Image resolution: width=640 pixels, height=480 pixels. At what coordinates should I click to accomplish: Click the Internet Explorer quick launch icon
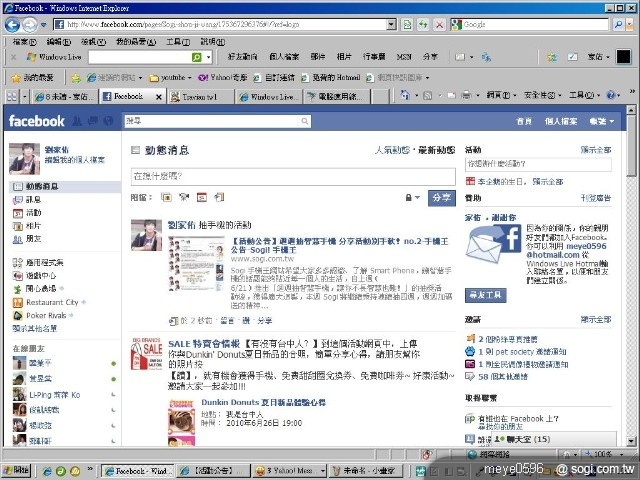(x=47, y=471)
